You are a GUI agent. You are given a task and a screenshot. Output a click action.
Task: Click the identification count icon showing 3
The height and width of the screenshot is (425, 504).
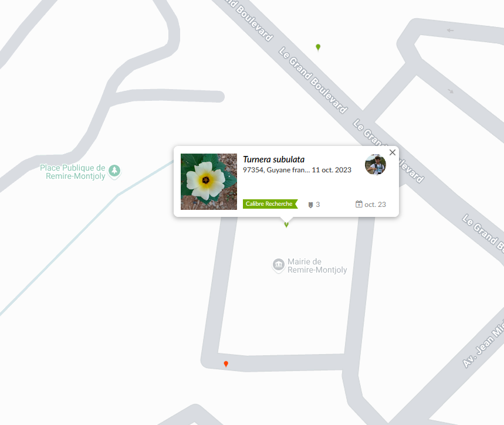click(x=310, y=205)
